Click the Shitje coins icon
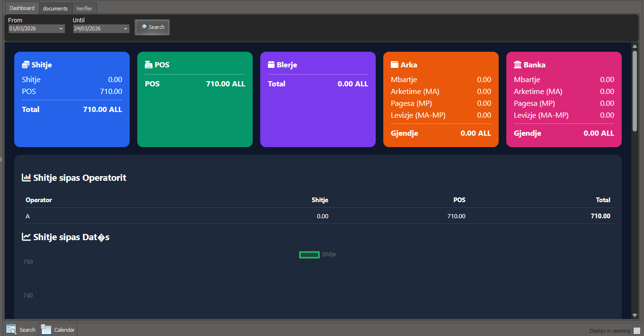The image size is (644, 336). click(x=26, y=65)
